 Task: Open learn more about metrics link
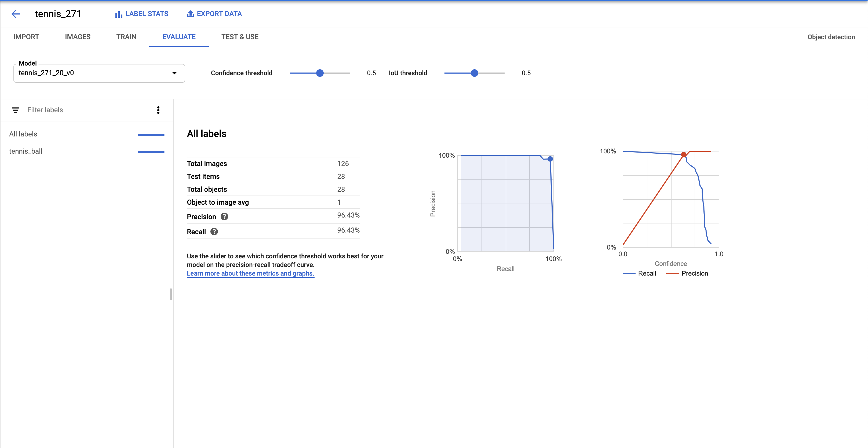pyautogui.click(x=250, y=273)
